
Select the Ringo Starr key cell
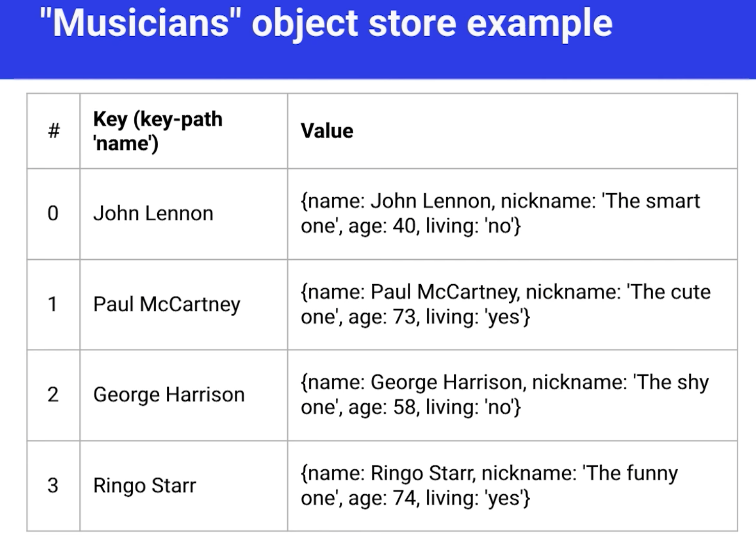[x=144, y=486]
